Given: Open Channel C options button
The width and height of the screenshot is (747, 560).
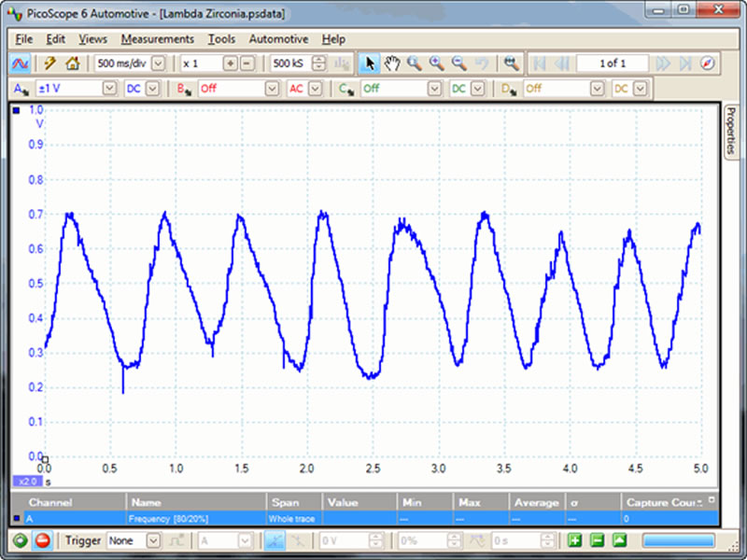Looking at the screenshot, I should coord(346,89).
